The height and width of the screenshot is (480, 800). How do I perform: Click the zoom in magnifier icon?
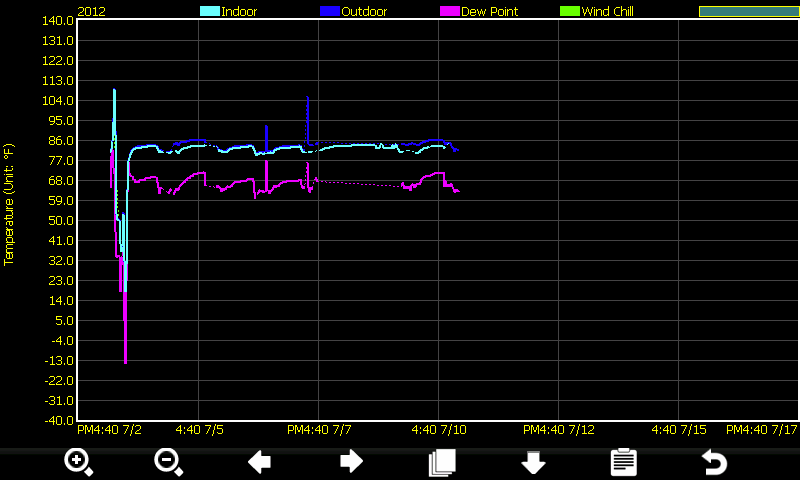[x=78, y=461]
